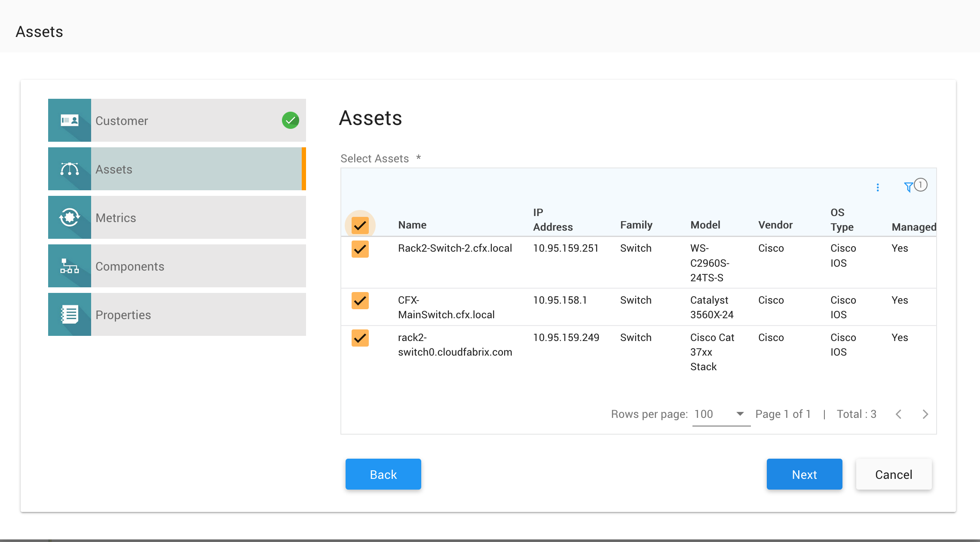Open the Components wizard step
The width and height of the screenshot is (980, 542).
click(x=177, y=266)
